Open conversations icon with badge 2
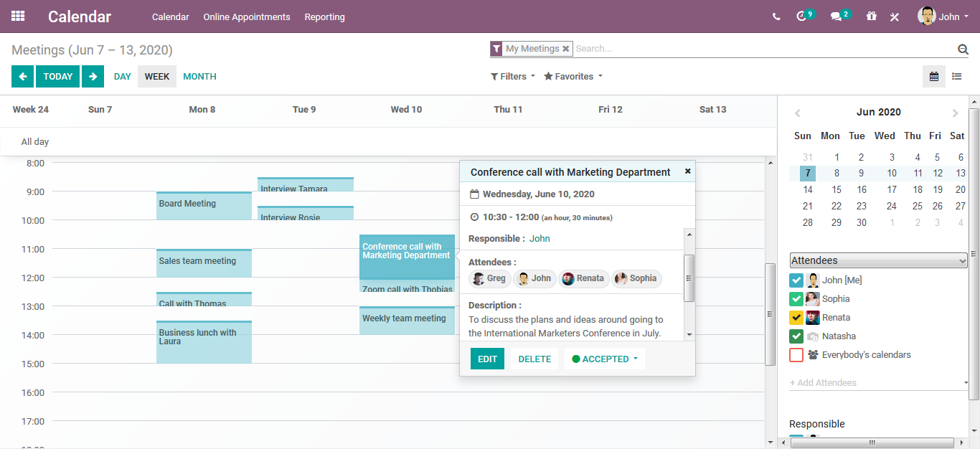Viewport: 980px width, 449px height. pyautogui.click(x=836, y=16)
